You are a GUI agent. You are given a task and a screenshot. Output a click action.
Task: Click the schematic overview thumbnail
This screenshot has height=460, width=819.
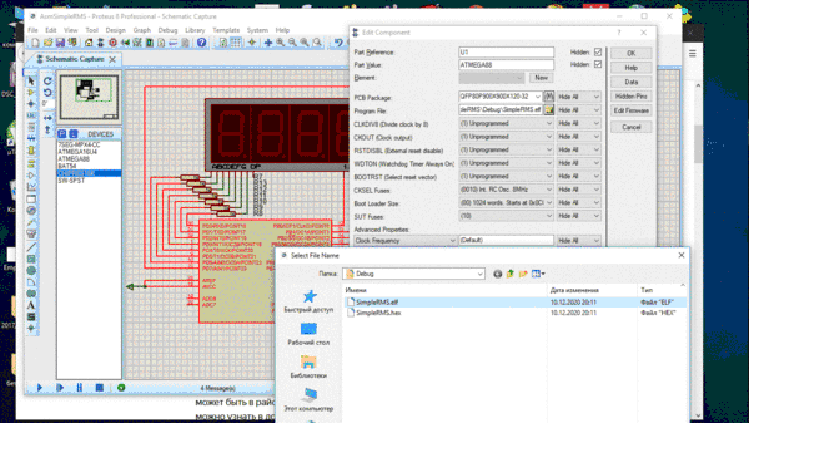click(x=89, y=97)
